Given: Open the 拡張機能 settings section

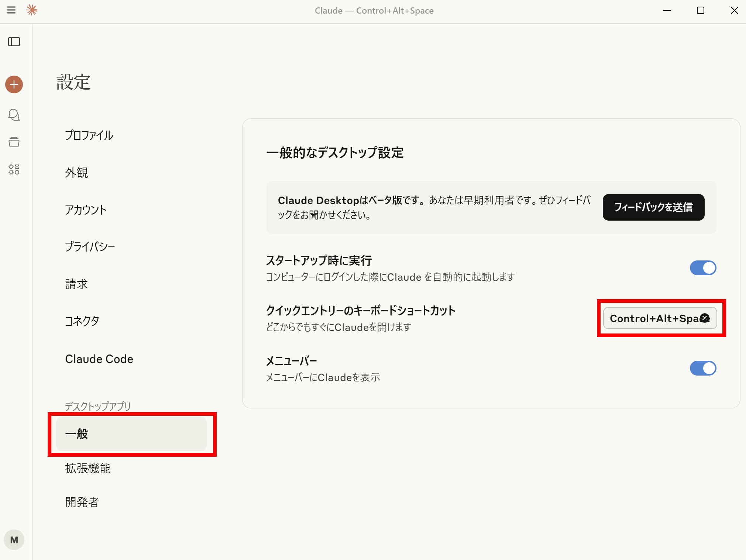Looking at the screenshot, I should 131,468.
